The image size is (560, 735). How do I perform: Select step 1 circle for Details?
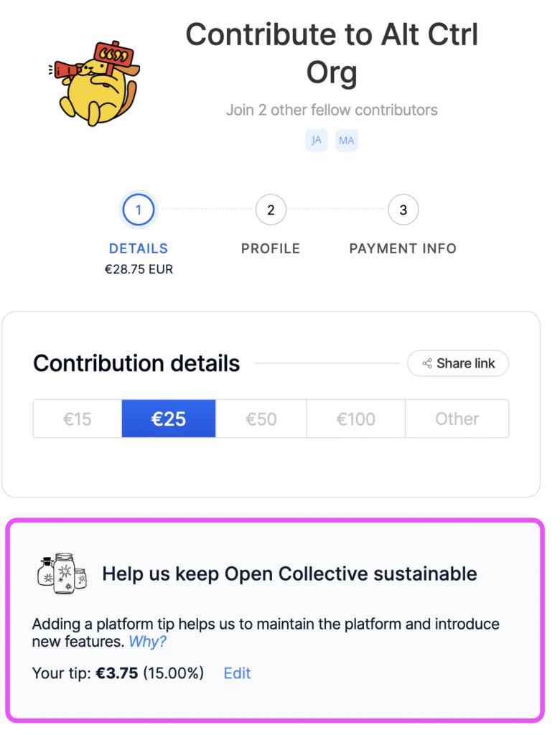[x=139, y=210]
